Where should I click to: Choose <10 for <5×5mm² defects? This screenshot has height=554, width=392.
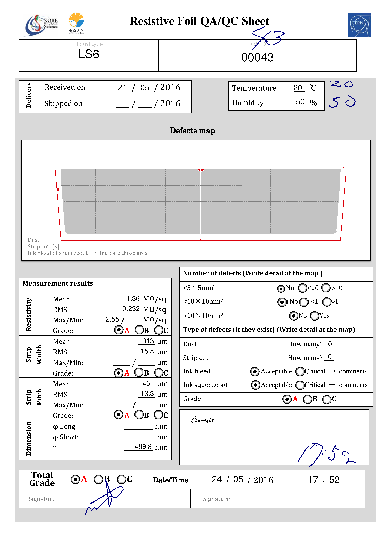pos(302,288)
